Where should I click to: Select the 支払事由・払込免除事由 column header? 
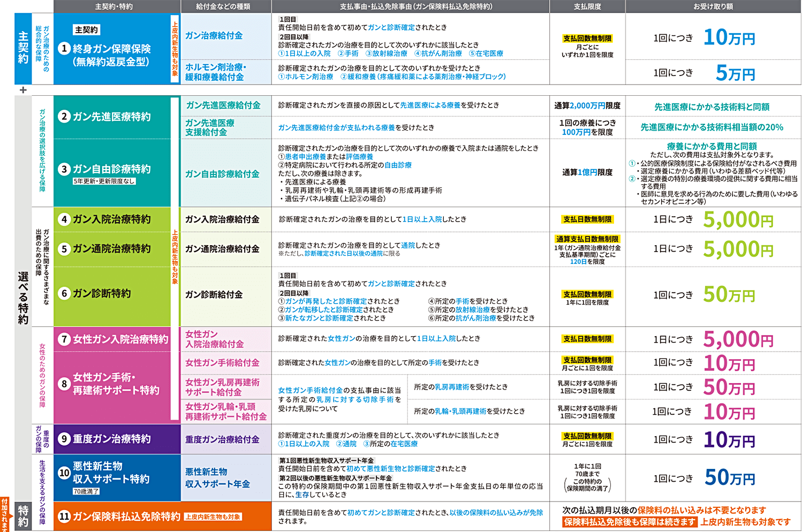coord(416,6)
